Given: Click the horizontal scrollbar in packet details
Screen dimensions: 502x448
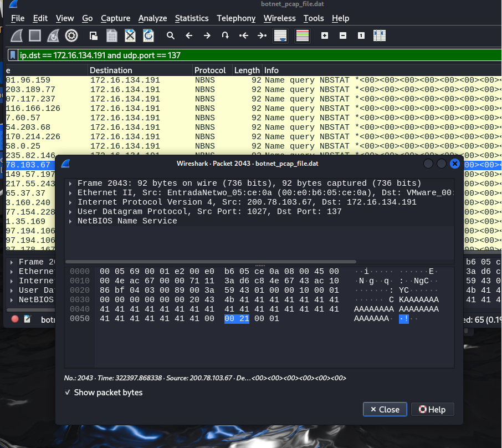Looking at the screenshot, I should (211, 262).
